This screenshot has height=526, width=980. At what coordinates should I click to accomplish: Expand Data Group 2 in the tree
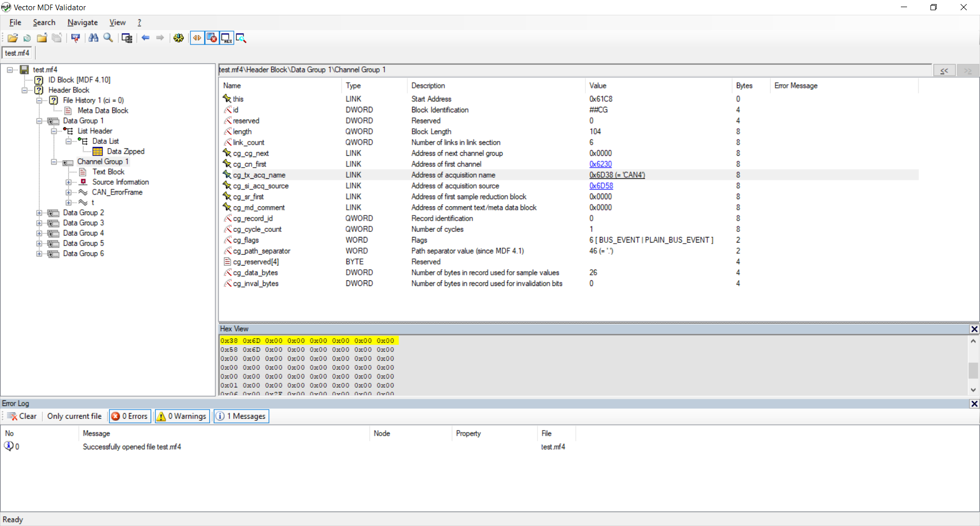point(39,213)
